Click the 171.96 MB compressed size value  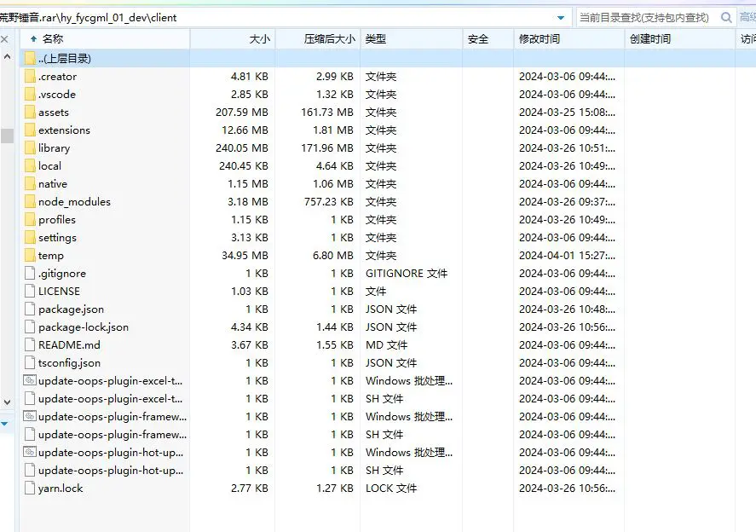(x=327, y=148)
